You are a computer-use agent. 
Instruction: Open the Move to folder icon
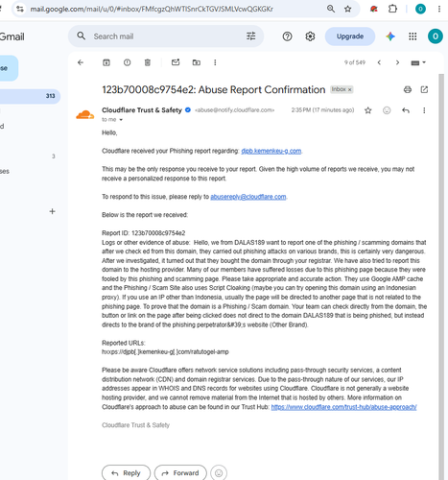point(197,62)
